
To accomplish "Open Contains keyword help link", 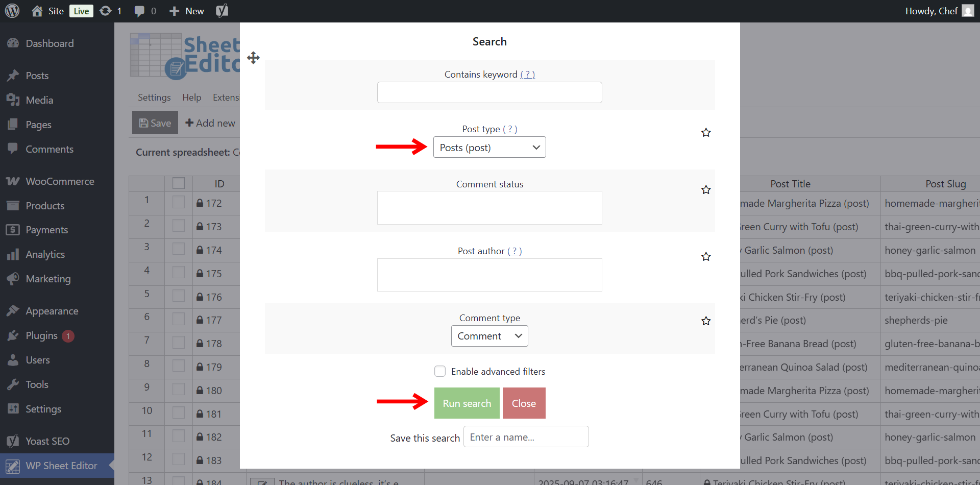I will 528,75.
